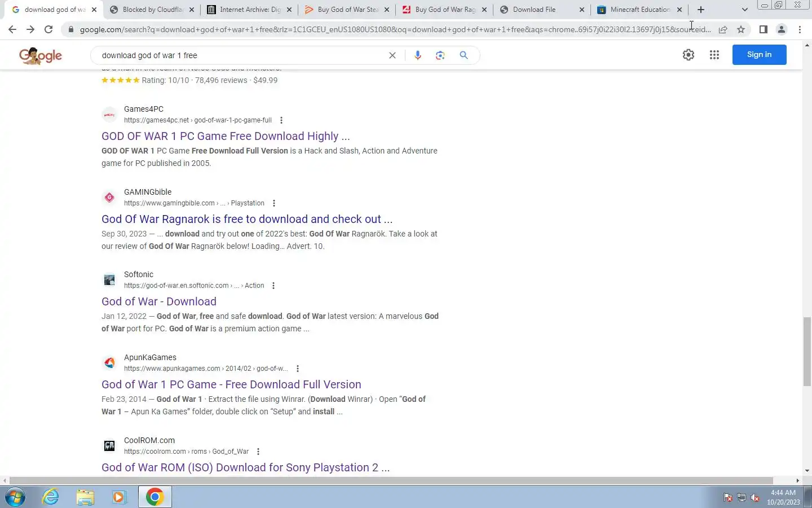812x508 pixels.
Task: Click the horizontal scrollbar thumb
Action: (391, 481)
